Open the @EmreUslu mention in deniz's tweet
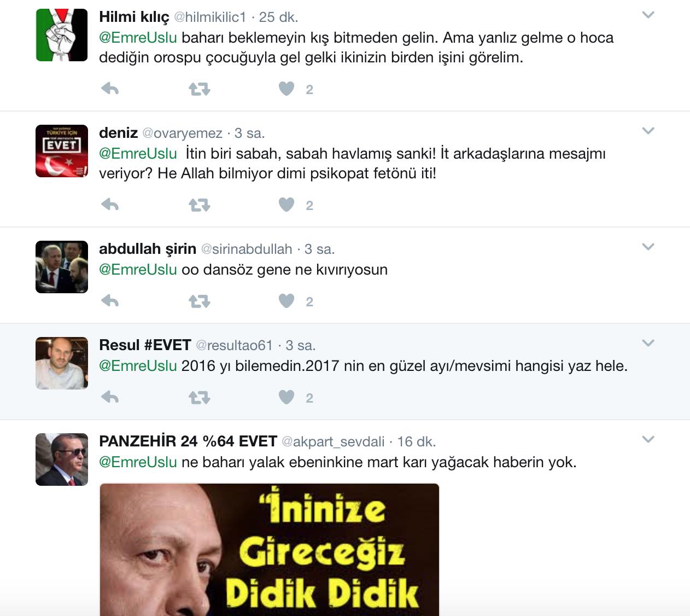690x616 pixels. 138,154
